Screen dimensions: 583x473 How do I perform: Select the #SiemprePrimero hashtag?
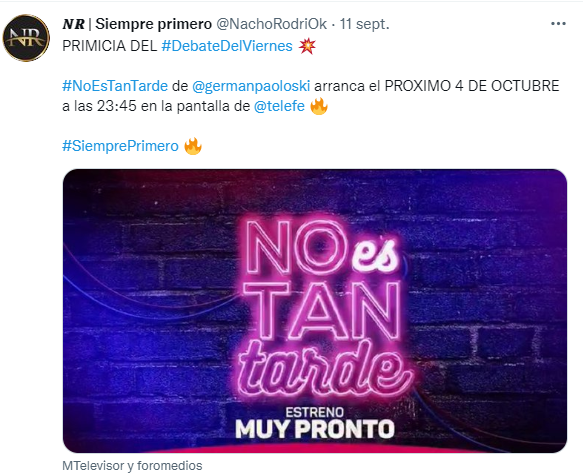[x=120, y=146]
